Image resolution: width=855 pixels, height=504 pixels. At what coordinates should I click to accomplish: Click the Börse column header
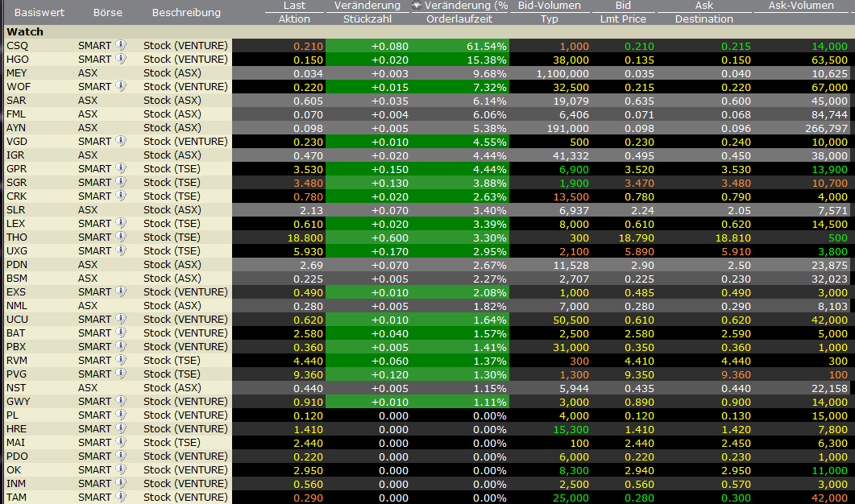coord(108,13)
